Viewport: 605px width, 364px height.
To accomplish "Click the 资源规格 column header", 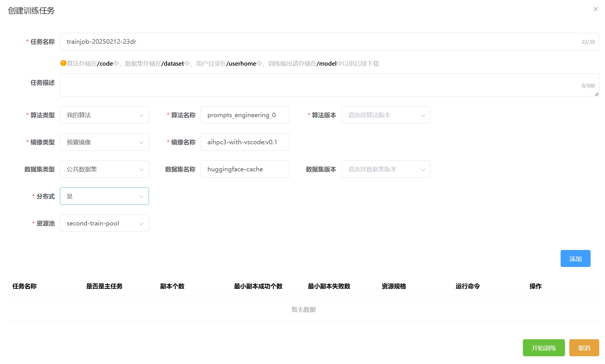I will click(x=394, y=286).
